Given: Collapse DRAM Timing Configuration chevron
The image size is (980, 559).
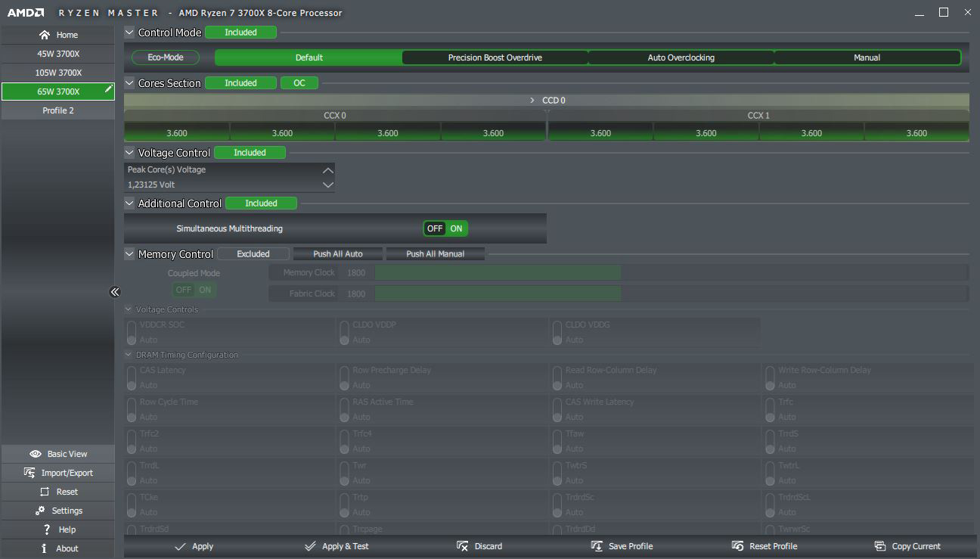Looking at the screenshot, I should point(129,355).
